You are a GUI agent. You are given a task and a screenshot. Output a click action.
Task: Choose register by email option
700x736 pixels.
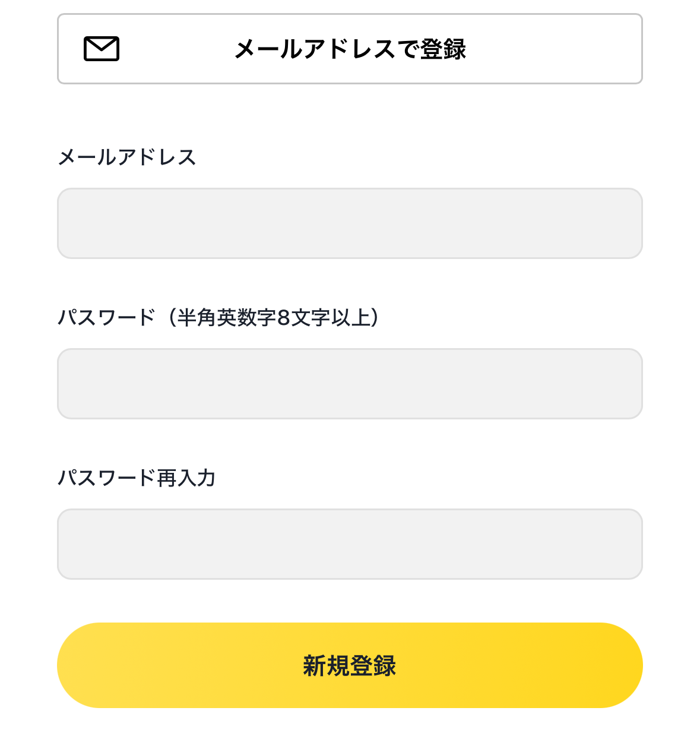(x=350, y=49)
